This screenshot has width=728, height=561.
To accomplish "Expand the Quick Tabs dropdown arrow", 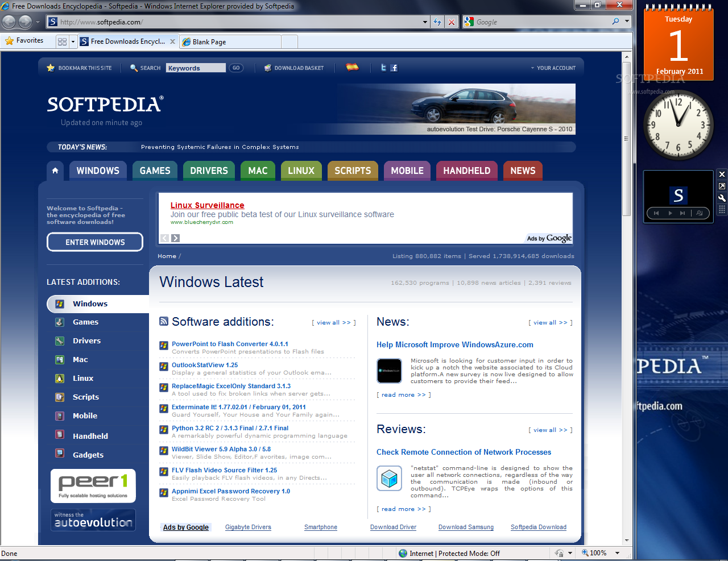I will (73, 41).
